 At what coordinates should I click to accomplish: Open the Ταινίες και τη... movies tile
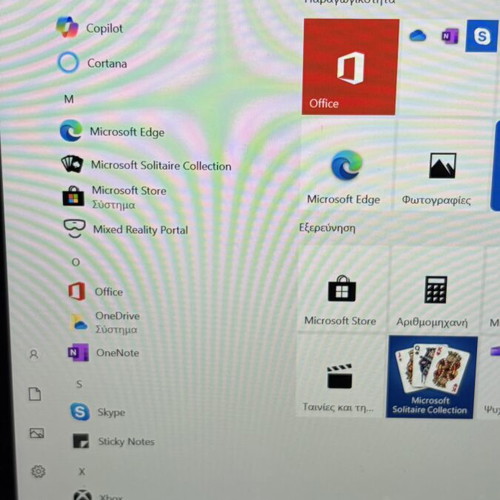pos(340,376)
